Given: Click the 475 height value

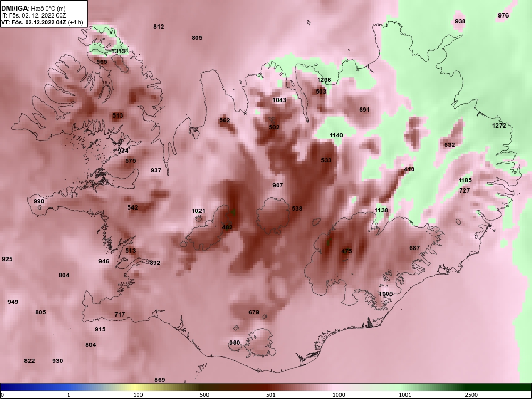Looking at the screenshot, I should click(346, 252).
